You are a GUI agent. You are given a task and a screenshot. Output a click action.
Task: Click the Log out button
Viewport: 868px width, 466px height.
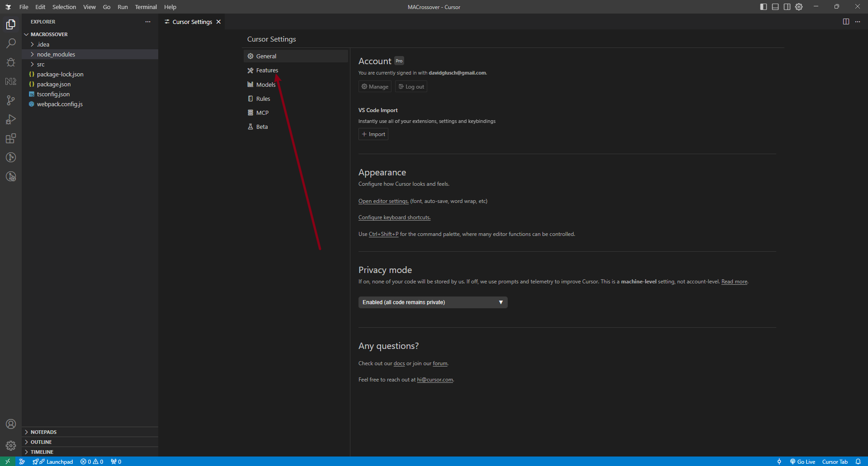411,87
